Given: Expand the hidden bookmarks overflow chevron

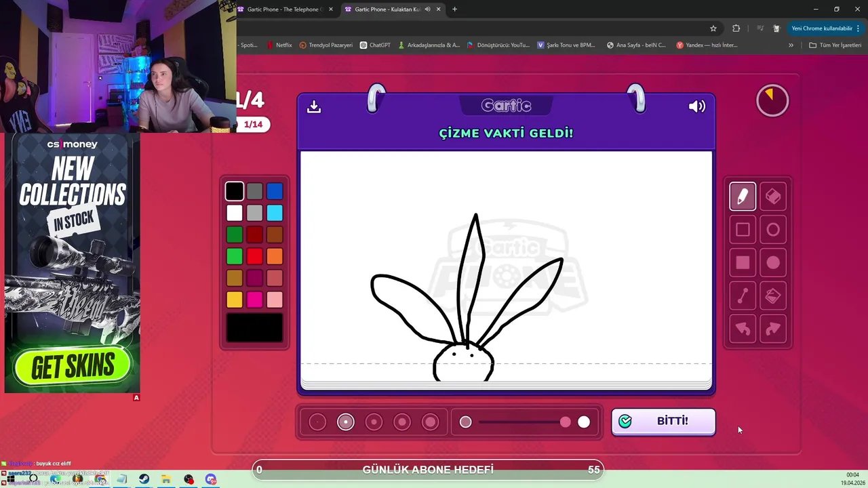Looking at the screenshot, I should tap(791, 45).
